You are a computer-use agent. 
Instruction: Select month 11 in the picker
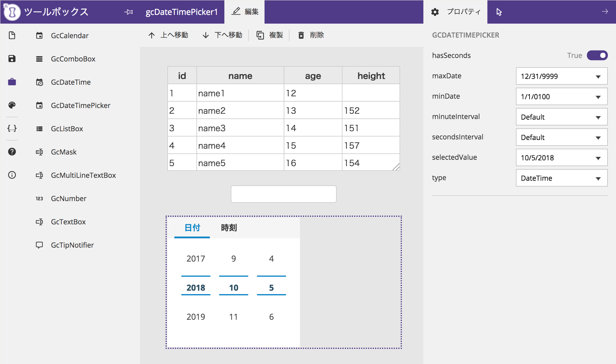[x=234, y=317]
